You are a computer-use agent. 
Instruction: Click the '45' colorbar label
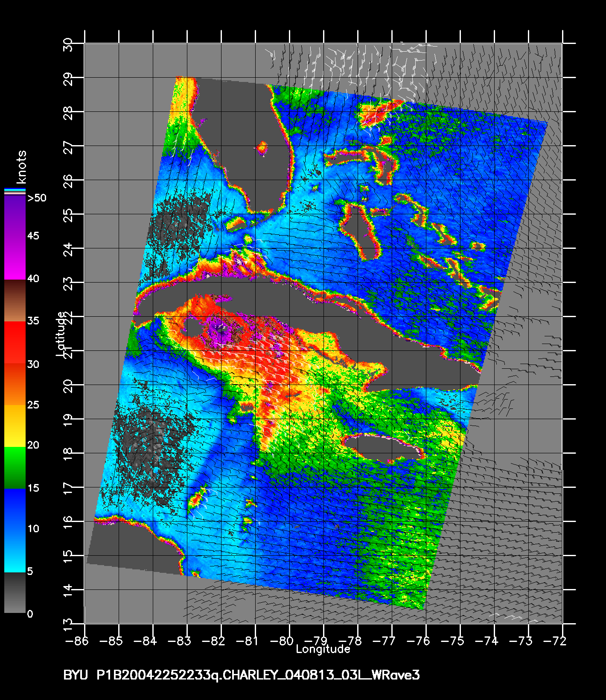33,236
